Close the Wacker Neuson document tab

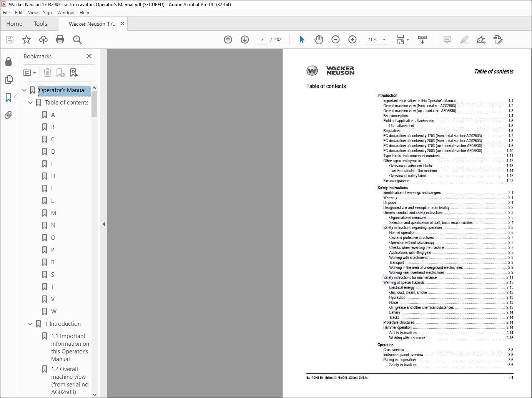tap(122, 24)
